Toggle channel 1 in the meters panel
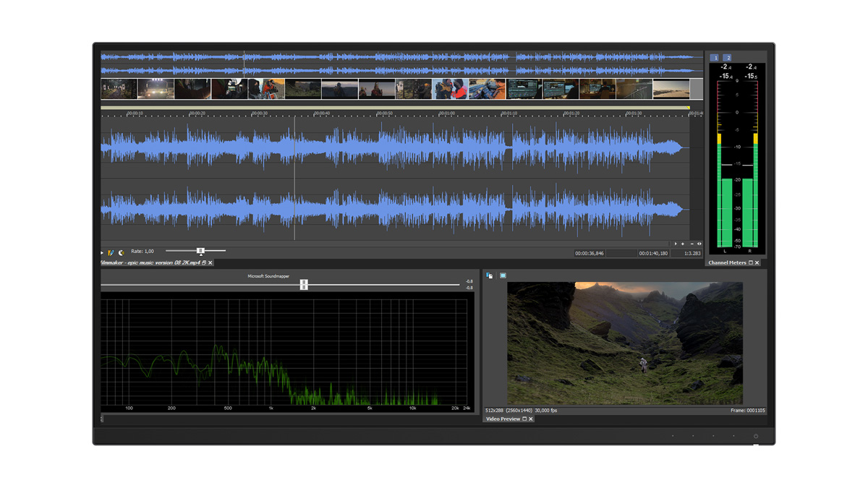 coord(715,58)
